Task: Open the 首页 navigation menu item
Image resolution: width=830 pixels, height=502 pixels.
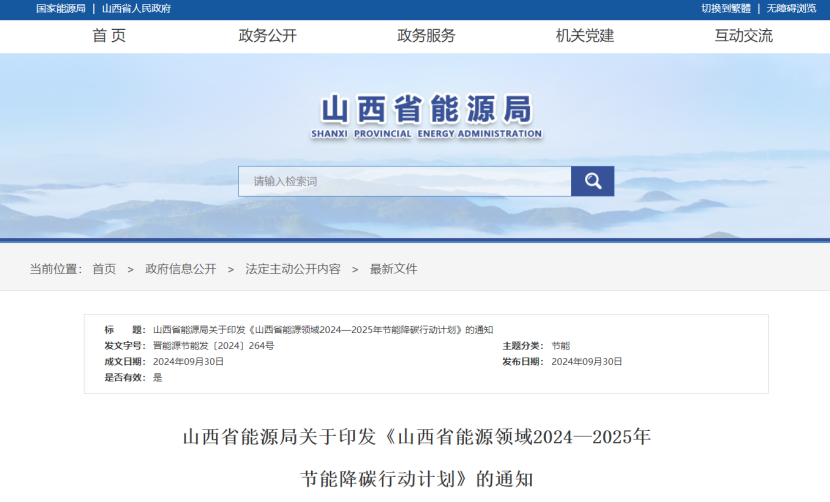Action: pyautogui.click(x=109, y=36)
